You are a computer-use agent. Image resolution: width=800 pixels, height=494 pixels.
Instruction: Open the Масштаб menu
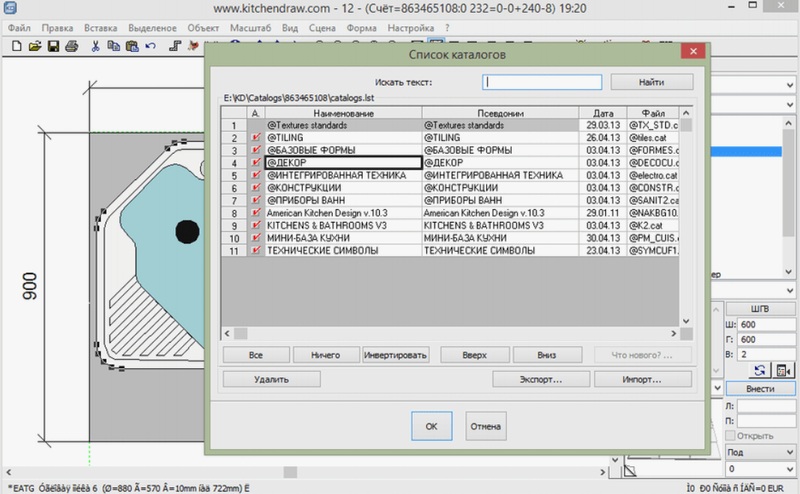coord(250,28)
